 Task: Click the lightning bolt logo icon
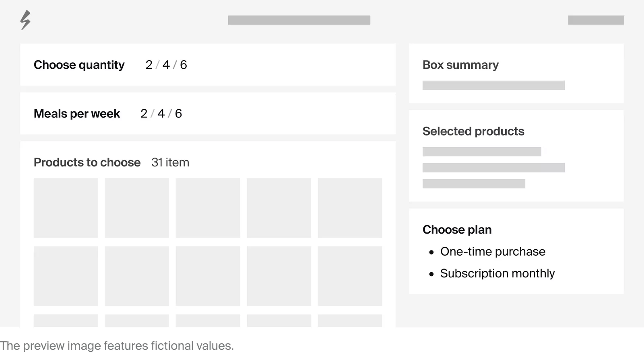click(25, 20)
